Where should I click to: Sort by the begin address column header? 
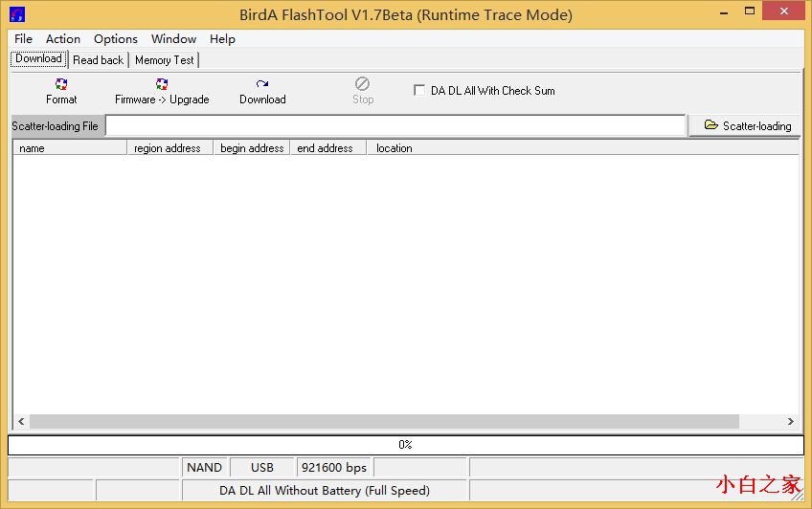pyautogui.click(x=252, y=148)
